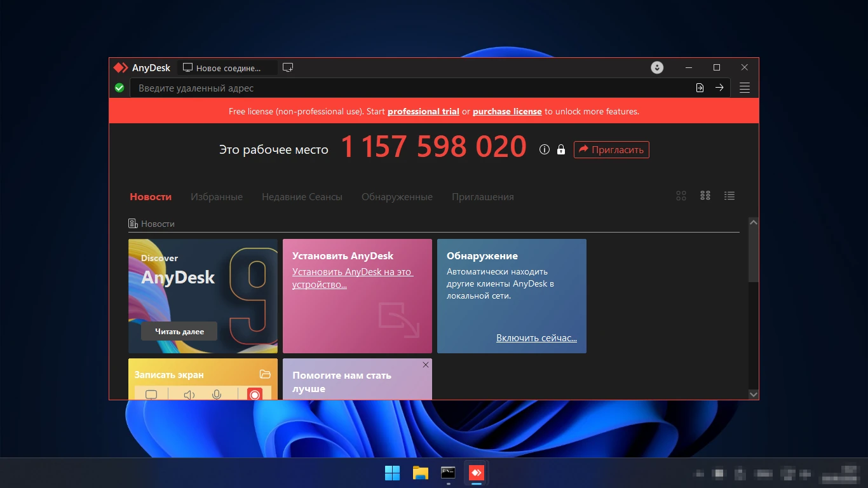The width and height of the screenshot is (868, 488).
Task: Toggle microphone in record card
Action: [217, 395]
